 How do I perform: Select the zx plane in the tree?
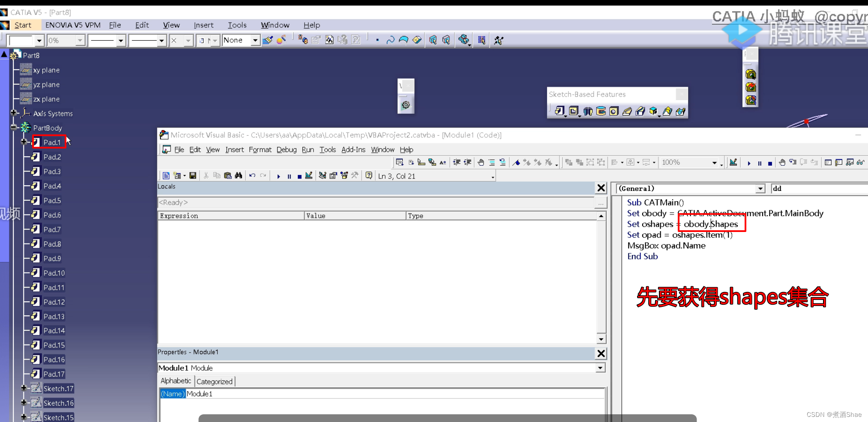46,99
